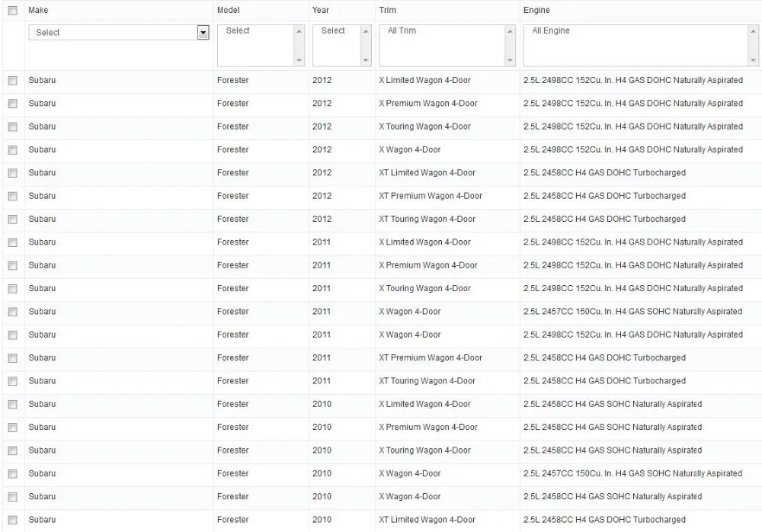The image size is (762, 532).
Task: Click the engine cell of 2010 X Premium row
Action: (x=613, y=428)
